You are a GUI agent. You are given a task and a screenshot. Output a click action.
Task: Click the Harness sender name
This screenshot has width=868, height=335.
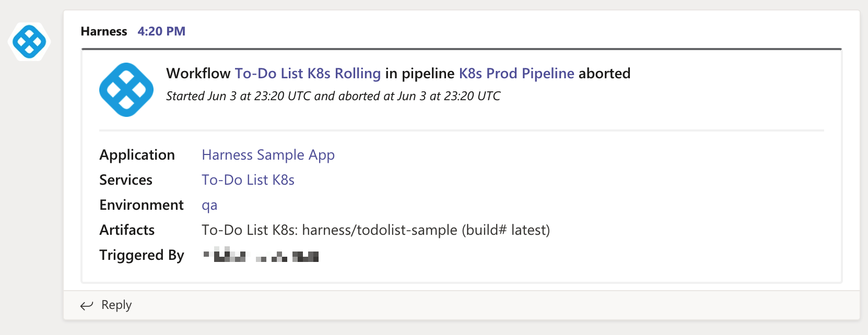[x=104, y=31]
